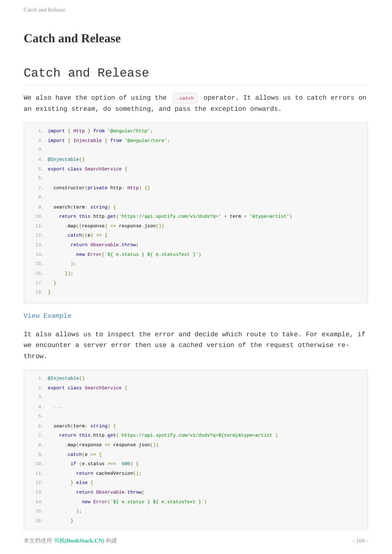Click the '@angular/http' import line
392x554 pixels.
coord(100,131)
